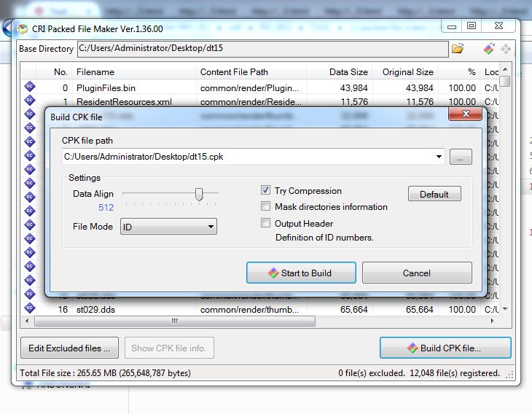Browse for CPK path with ellipsis button
Viewport: 532px width, 414px height.
point(461,157)
